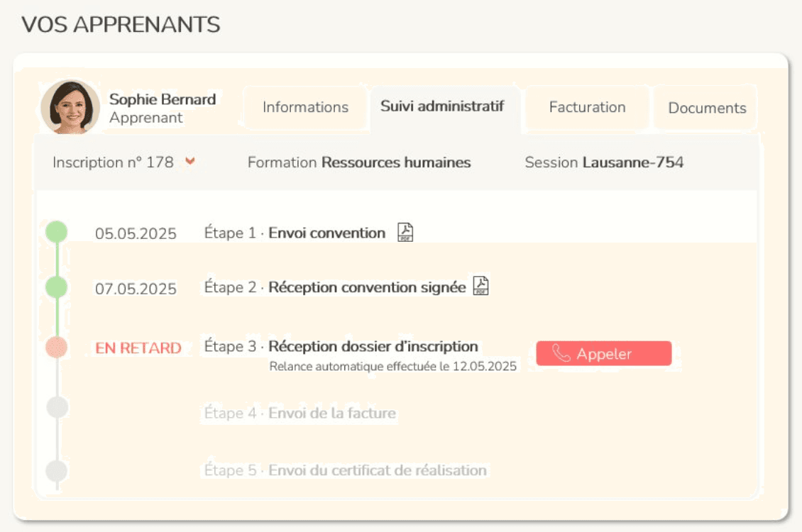Select the red late marker for step 3
The width and height of the screenshot is (802, 532).
point(57,348)
